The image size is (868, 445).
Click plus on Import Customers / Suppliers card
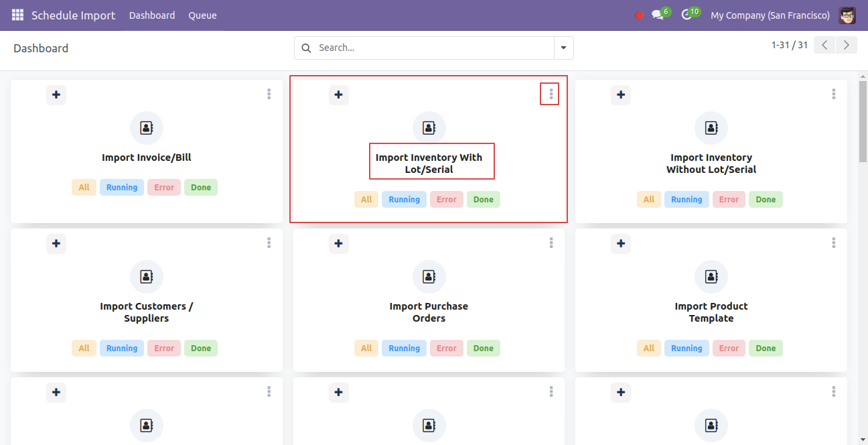[x=56, y=243]
